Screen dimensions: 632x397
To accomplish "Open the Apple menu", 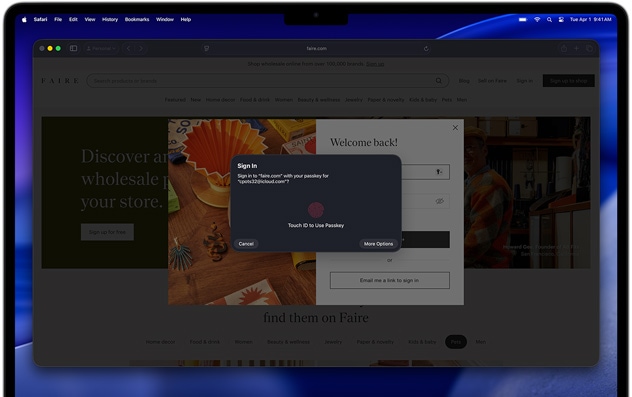I will tap(24, 19).
